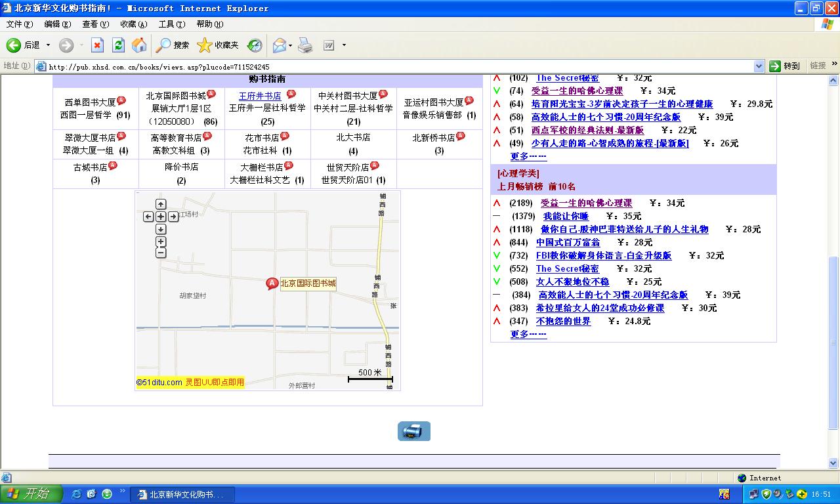Click map marker icon beside 亚运村图书大厦
The width and height of the screenshot is (840, 504).
click(x=469, y=100)
